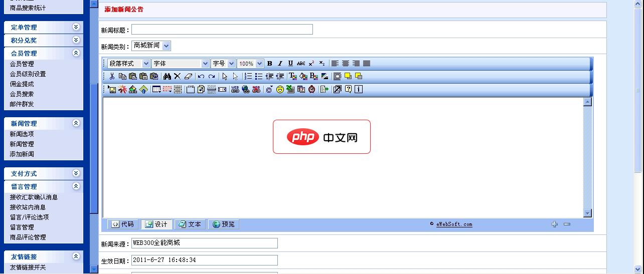
Task: Center align text in the editor
Action: point(345,64)
